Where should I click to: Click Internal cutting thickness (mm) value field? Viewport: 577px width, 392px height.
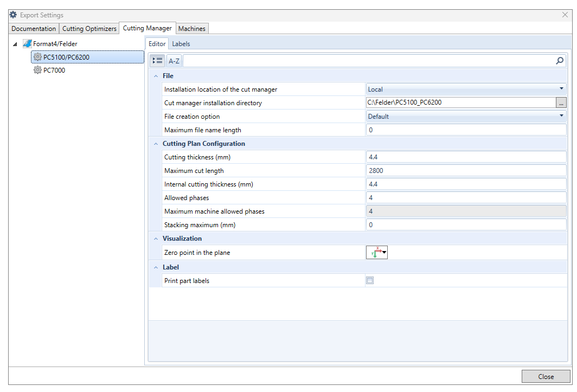tap(466, 184)
